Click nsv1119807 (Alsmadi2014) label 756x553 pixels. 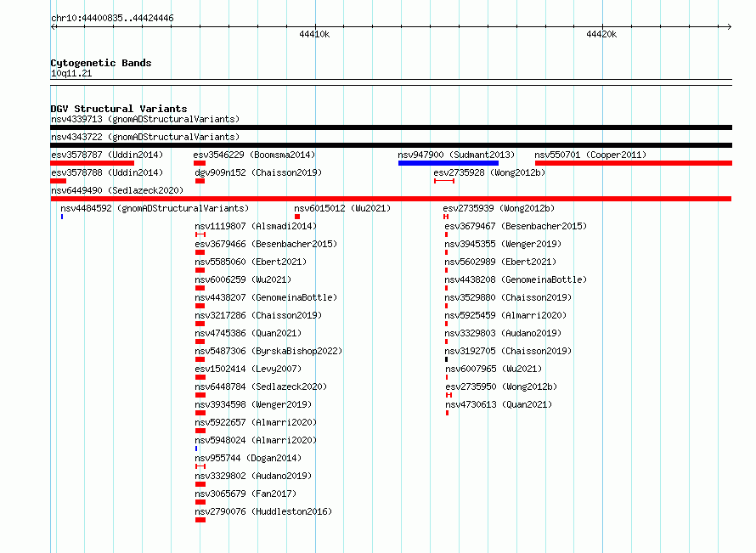coord(256,226)
